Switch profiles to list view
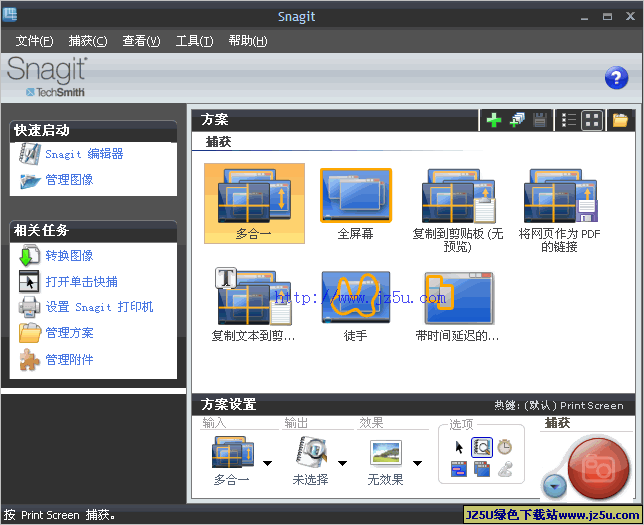The width and height of the screenshot is (644, 525). pos(569,120)
